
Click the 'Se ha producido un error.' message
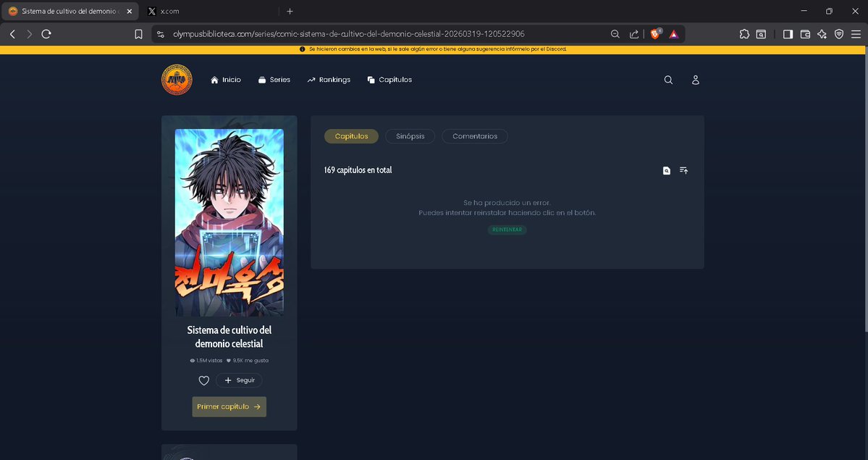click(507, 203)
